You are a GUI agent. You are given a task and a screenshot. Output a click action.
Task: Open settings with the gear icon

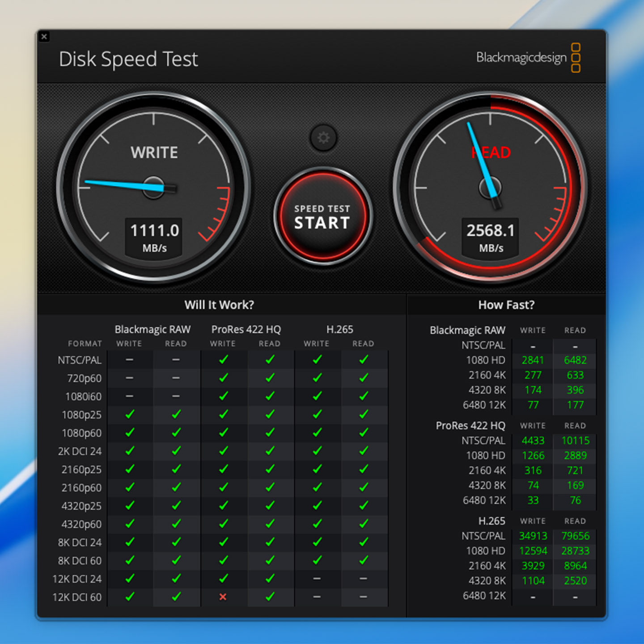(323, 138)
